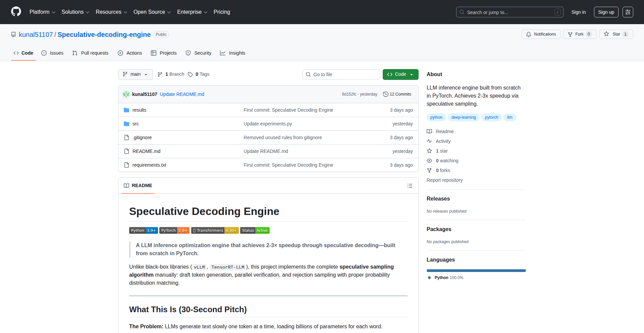Click the kunal51107 avatar in commit row
The height and width of the screenshot is (333, 644).
126,94
